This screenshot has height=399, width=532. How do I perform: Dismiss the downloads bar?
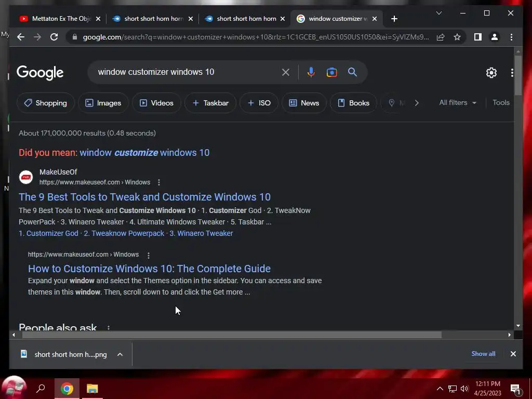(x=513, y=354)
